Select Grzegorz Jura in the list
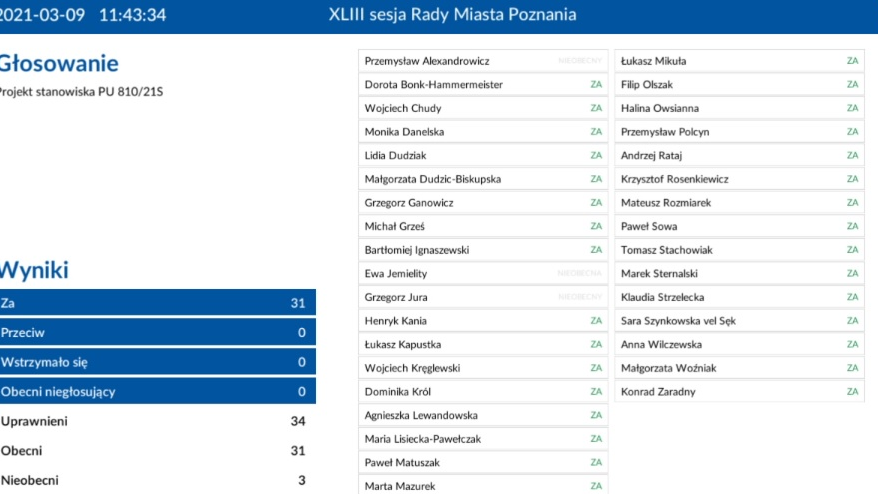The height and width of the screenshot is (494, 878). click(x=483, y=297)
